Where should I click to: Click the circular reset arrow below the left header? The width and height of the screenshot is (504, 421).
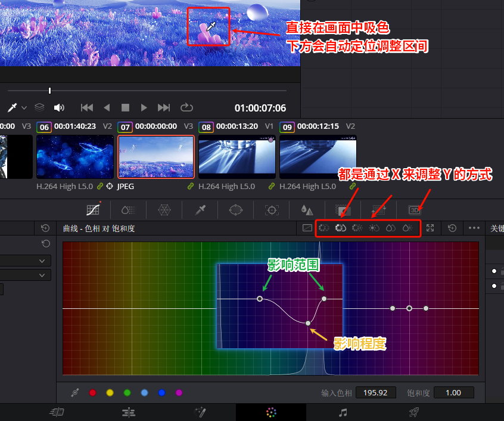[46, 244]
